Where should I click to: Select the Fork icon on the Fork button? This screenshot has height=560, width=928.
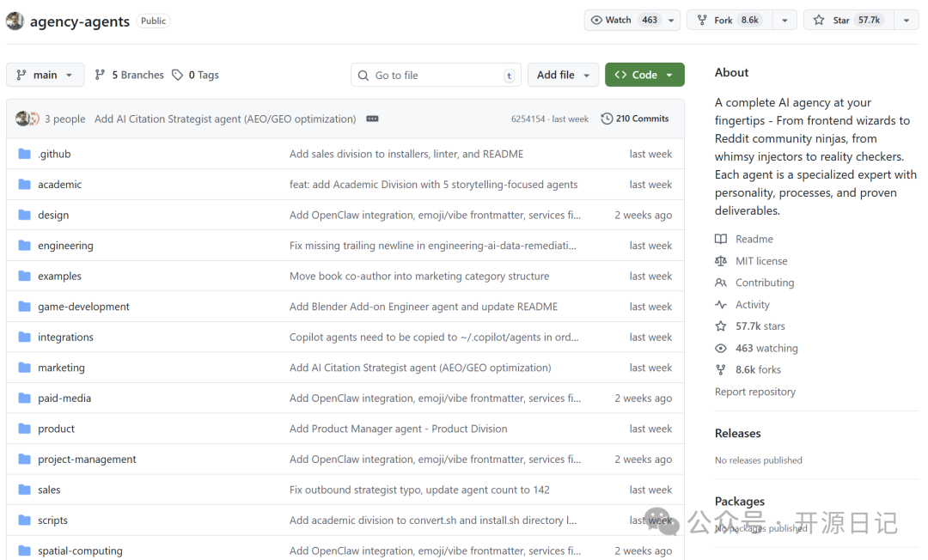(702, 19)
